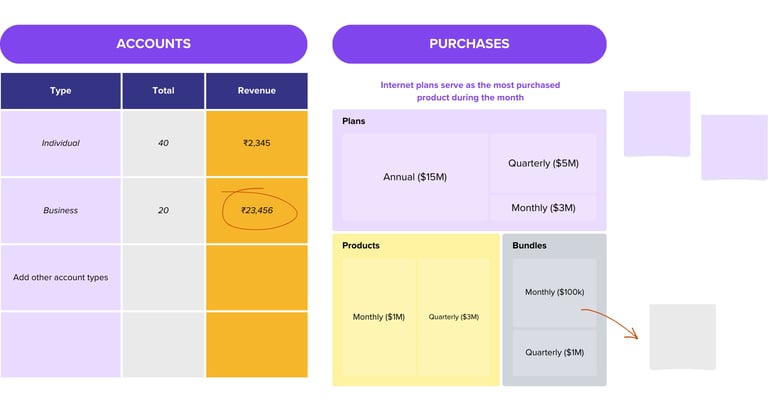Click the Monthly ($1M) products block
This screenshot has width=768, height=411.
pos(378,317)
